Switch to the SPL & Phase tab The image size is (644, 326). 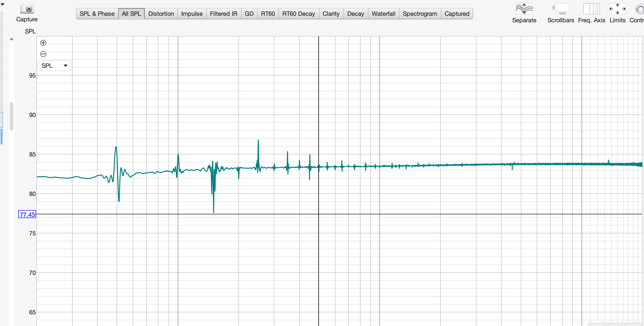[x=97, y=14]
